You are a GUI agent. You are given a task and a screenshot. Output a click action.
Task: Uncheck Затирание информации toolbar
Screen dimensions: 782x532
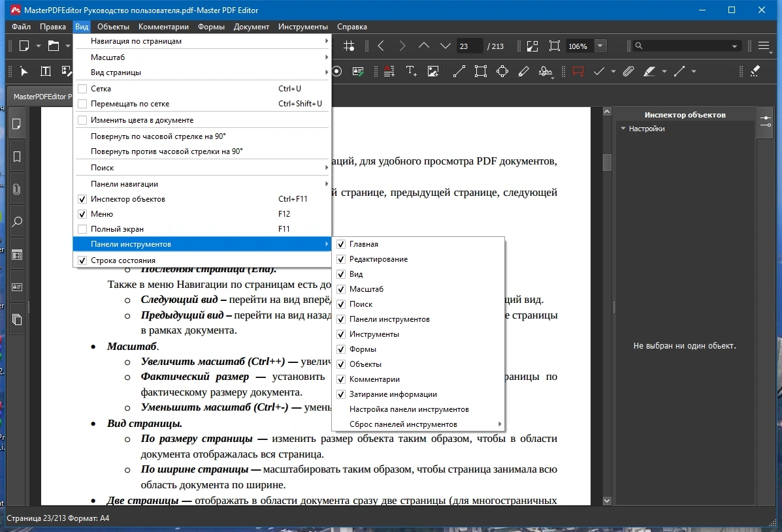coord(341,394)
